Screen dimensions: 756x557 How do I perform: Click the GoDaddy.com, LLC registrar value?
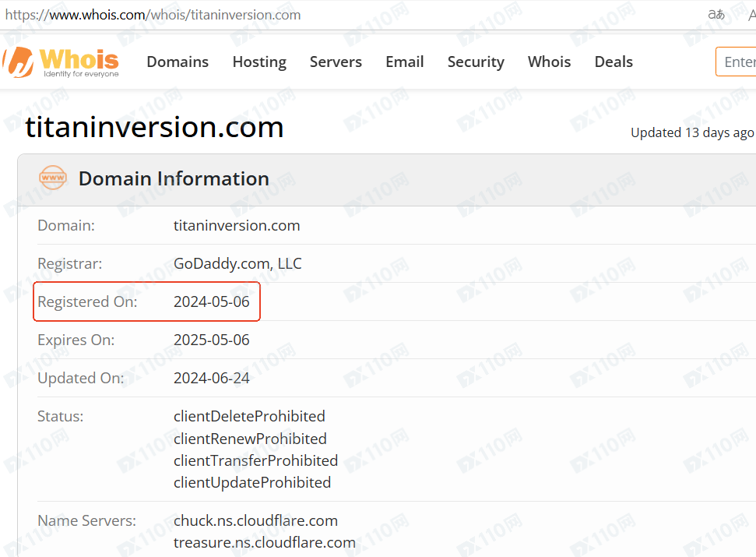tap(237, 264)
